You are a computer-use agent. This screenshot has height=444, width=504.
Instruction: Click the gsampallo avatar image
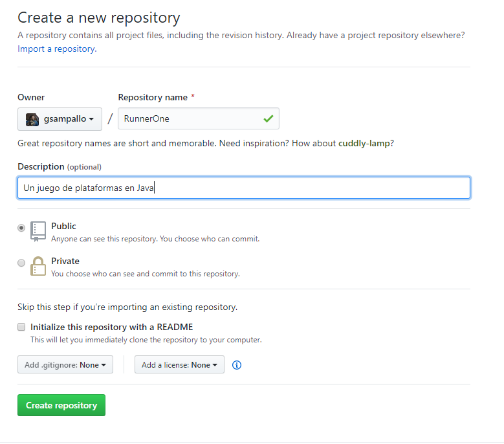coord(32,119)
